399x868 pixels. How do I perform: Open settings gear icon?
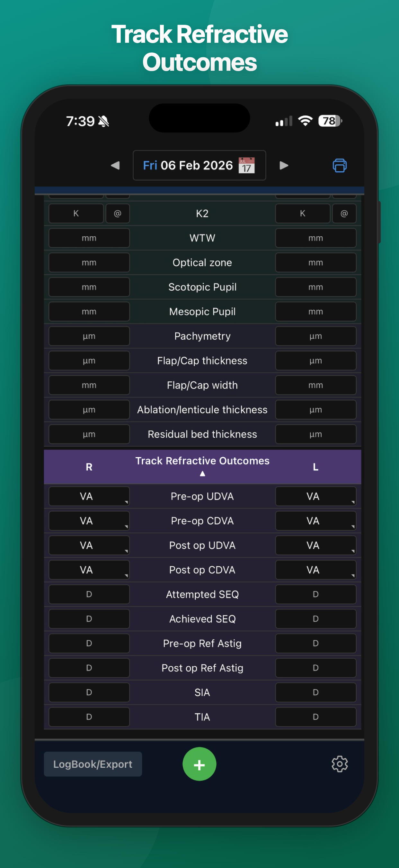pyautogui.click(x=339, y=764)
